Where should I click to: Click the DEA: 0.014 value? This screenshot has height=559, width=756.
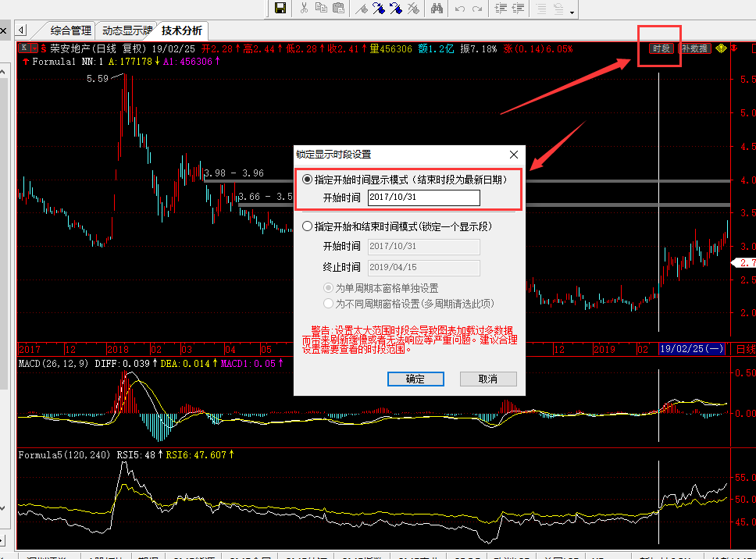[x=185, y=363]
